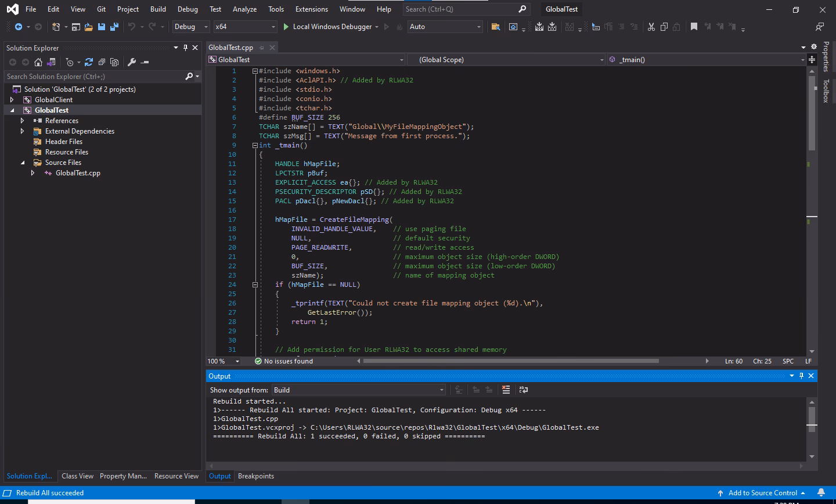Toggle the Solution Explorer auto-hide pin
Screen dimensions: 836x504
[x=185, y=48]
